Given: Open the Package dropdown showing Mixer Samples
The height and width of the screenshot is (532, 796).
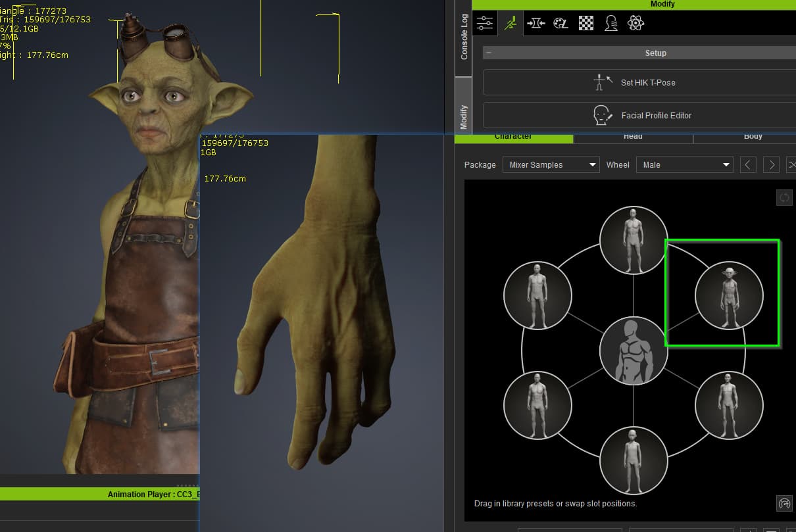Looking at the screenshot, I should (551, 165).
